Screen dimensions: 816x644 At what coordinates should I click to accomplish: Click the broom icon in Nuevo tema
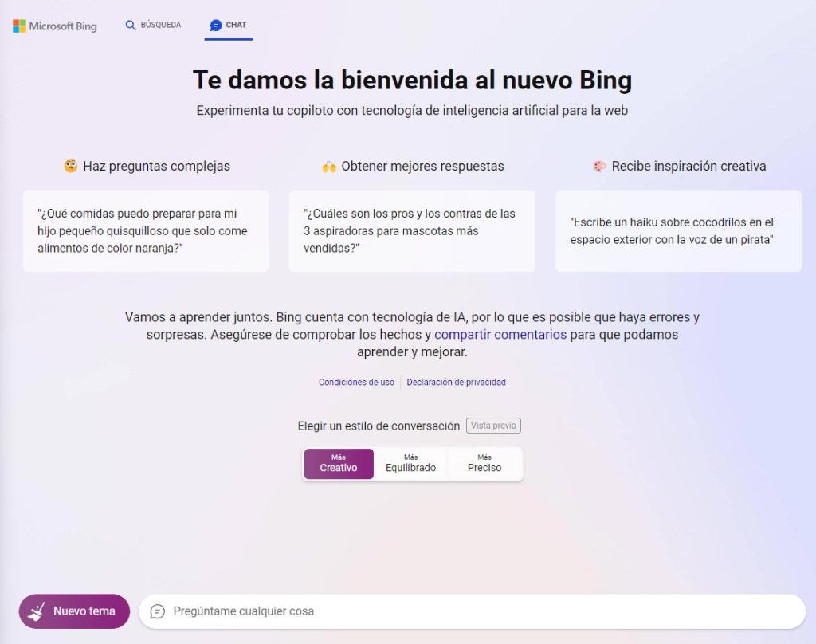point(37,611)
